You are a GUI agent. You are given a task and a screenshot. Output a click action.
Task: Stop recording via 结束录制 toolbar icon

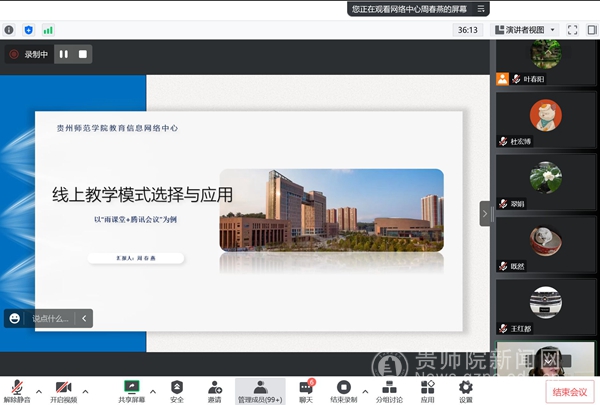[x=344, y=389]
